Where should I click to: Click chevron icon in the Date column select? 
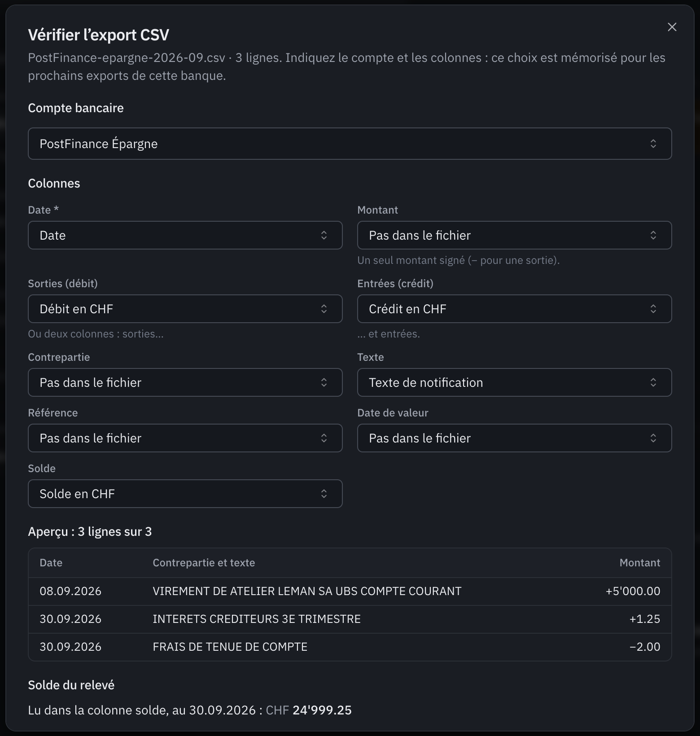click(324, 235)
